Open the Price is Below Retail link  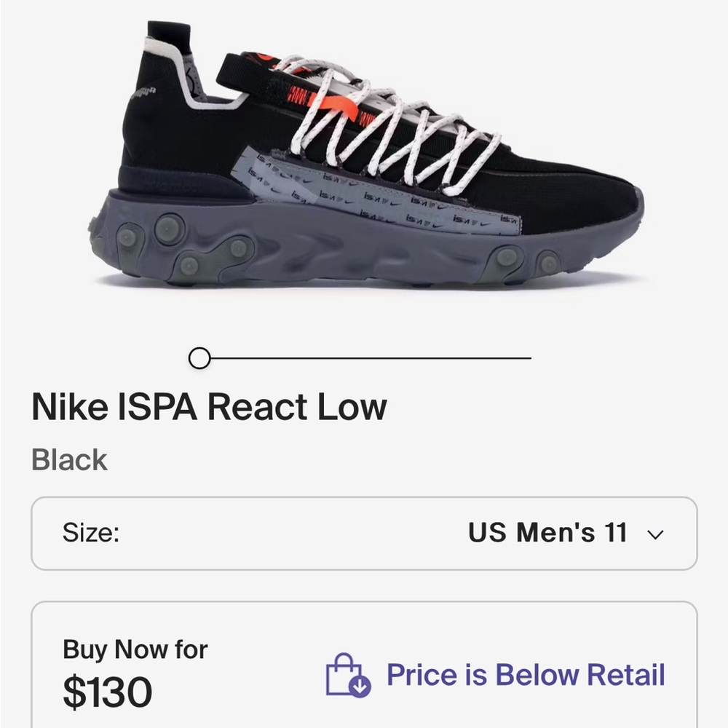[526, 676]
